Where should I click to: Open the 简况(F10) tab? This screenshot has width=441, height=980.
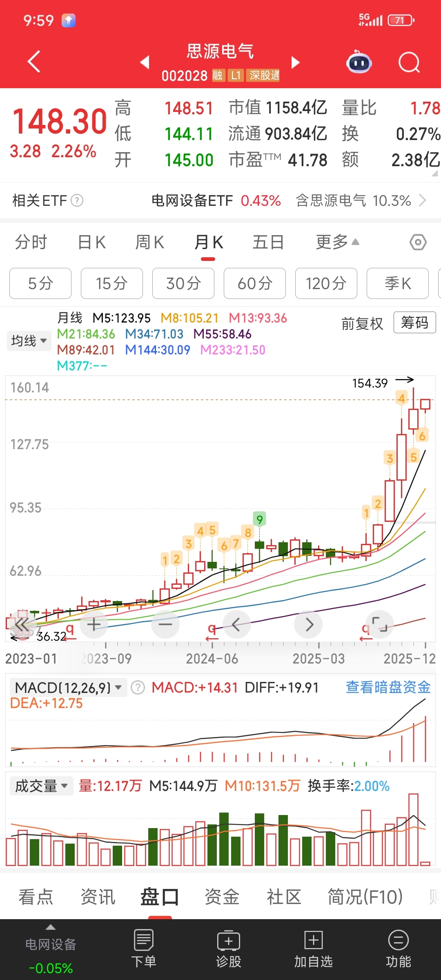click(x=365, y=897)
